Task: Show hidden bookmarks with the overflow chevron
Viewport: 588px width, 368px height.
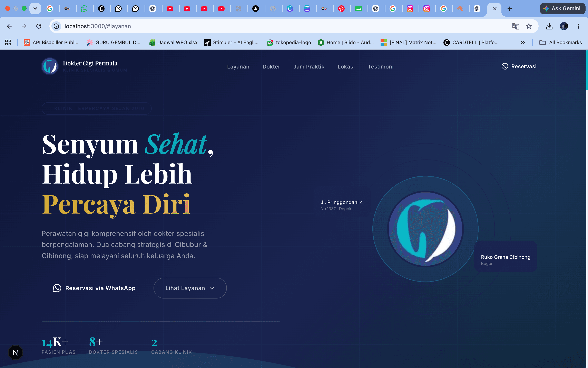Action: [x=523, y=42]
